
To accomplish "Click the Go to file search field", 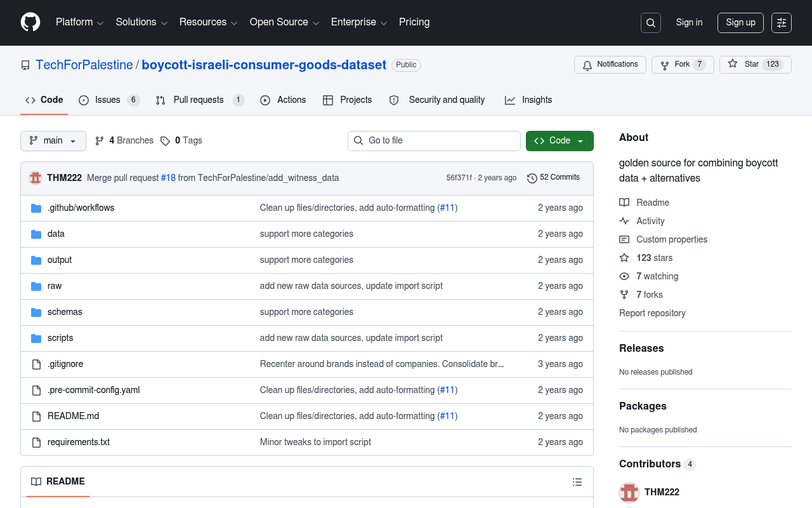I will tap(434, 141).
